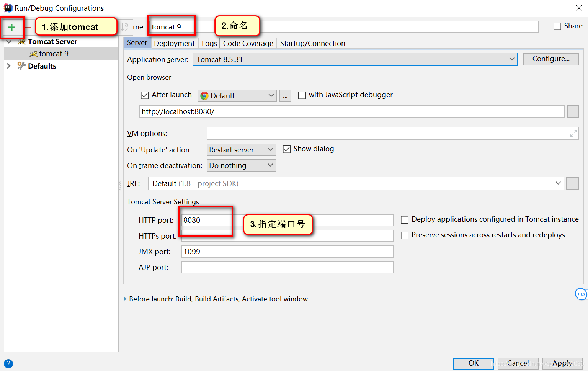Expand the Defaults tree node

tap(9, 66)
